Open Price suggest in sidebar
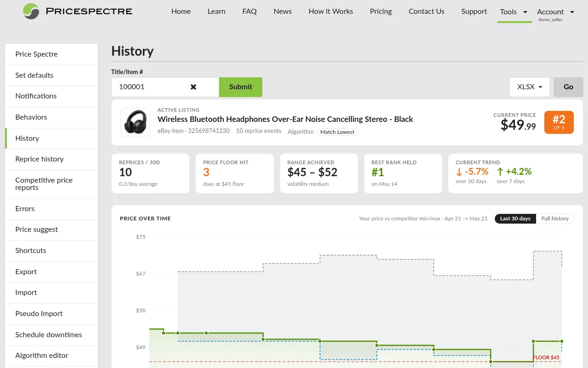 51,230
